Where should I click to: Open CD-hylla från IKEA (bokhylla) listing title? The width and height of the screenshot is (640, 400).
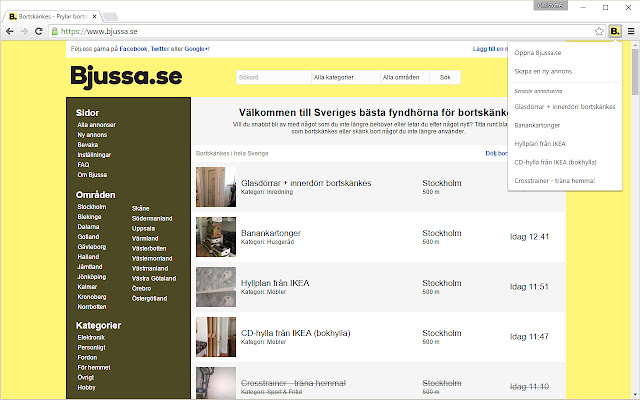coord(296,333)
